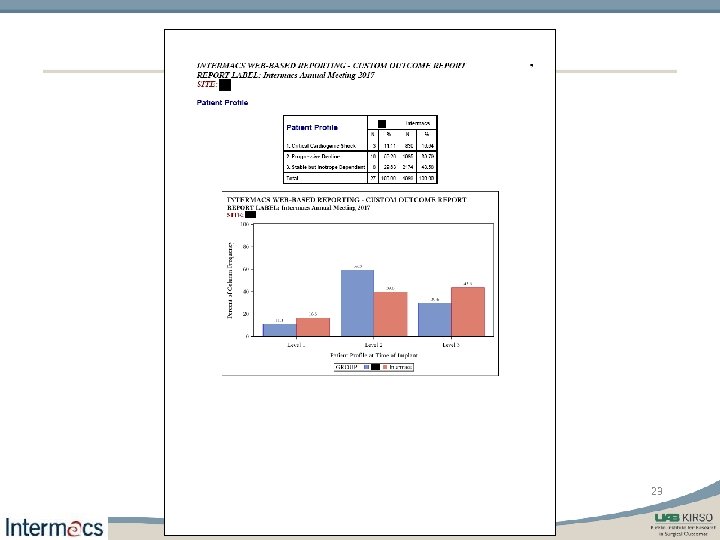The width and height of the screenshot is (720, 540).
Task: Click the 'GROUP' legend label
Action: pyautogui.click(x=346, y=367)
